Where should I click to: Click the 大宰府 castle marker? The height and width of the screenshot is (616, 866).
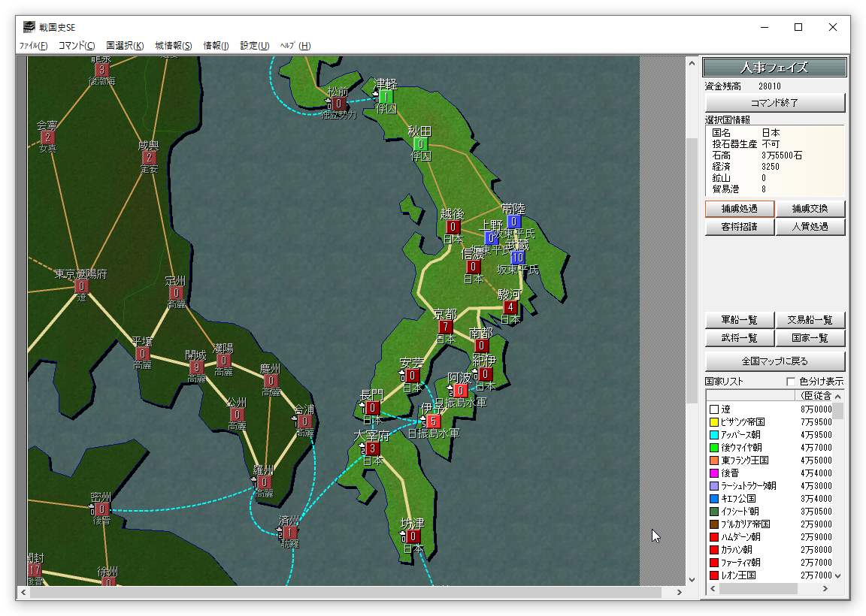(373, 448)
